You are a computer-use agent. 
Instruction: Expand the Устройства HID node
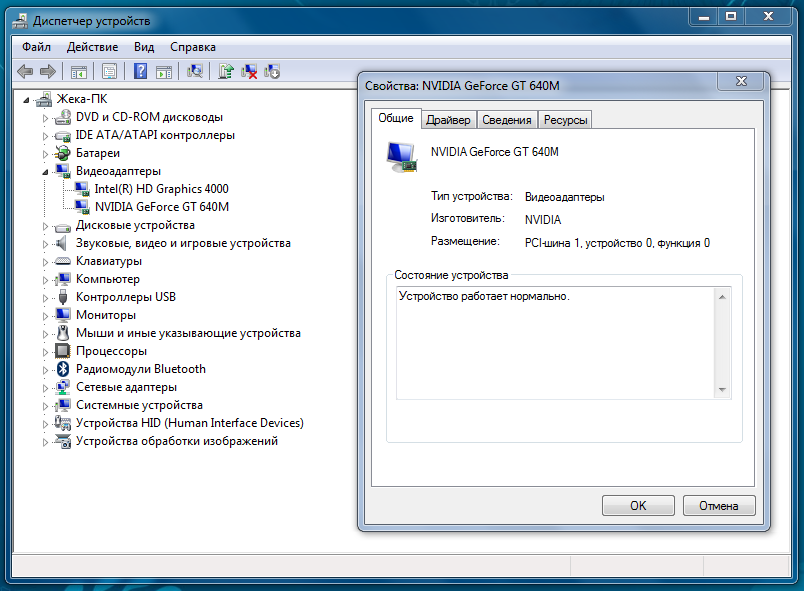coord(45,424)
